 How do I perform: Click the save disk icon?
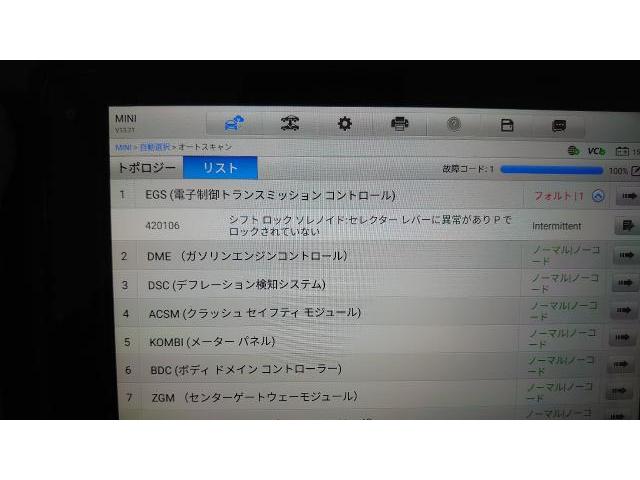tap(507, 125)
